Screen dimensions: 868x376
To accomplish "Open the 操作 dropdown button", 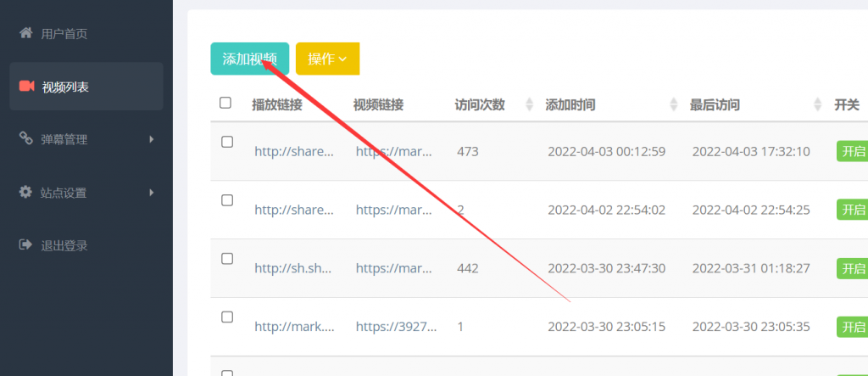I will pos(328,59).
